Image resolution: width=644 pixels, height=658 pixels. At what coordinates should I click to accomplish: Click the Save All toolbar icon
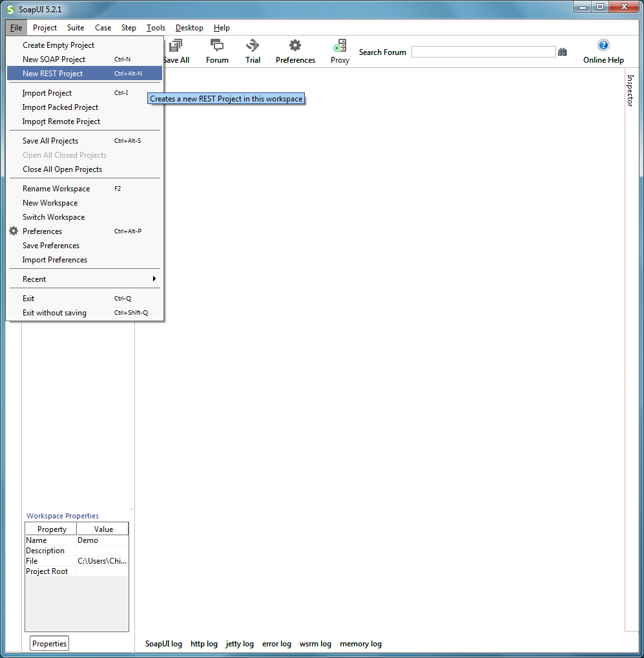tap(176, 45)
